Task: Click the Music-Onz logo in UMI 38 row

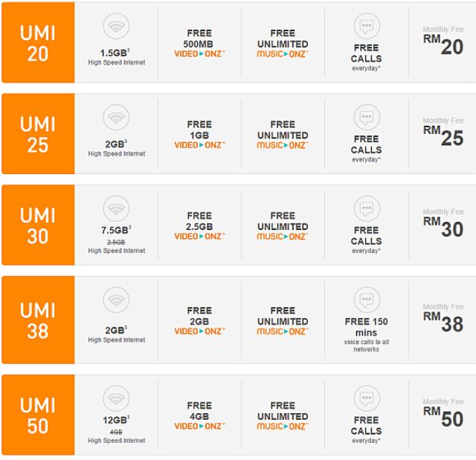Action: [283, 331]
